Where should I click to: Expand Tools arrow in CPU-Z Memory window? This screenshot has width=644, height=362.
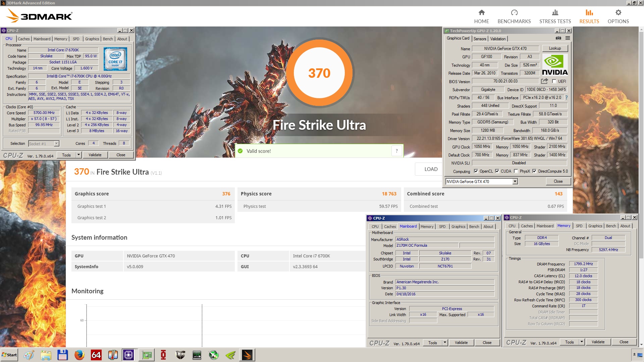(582, 342)
